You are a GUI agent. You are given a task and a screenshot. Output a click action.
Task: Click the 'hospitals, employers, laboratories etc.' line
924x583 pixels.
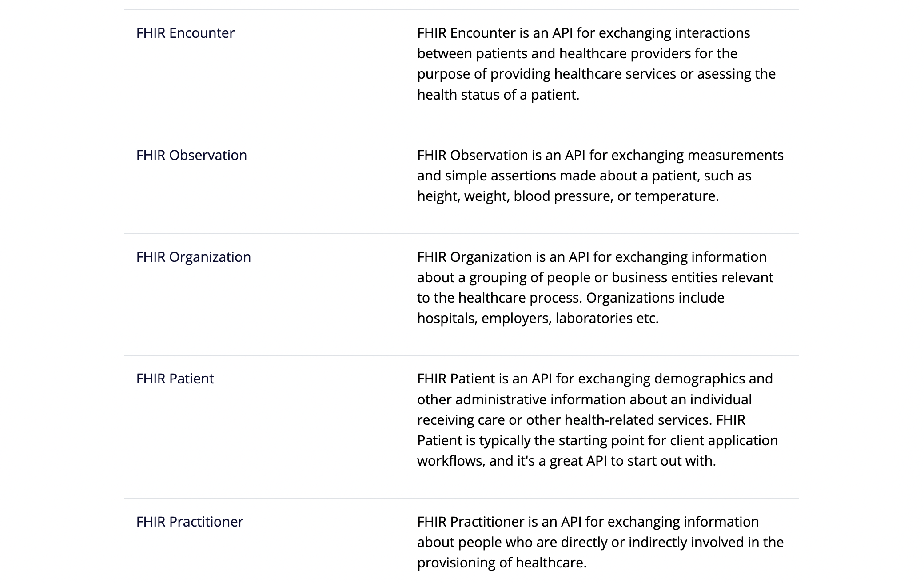(538, 318)
